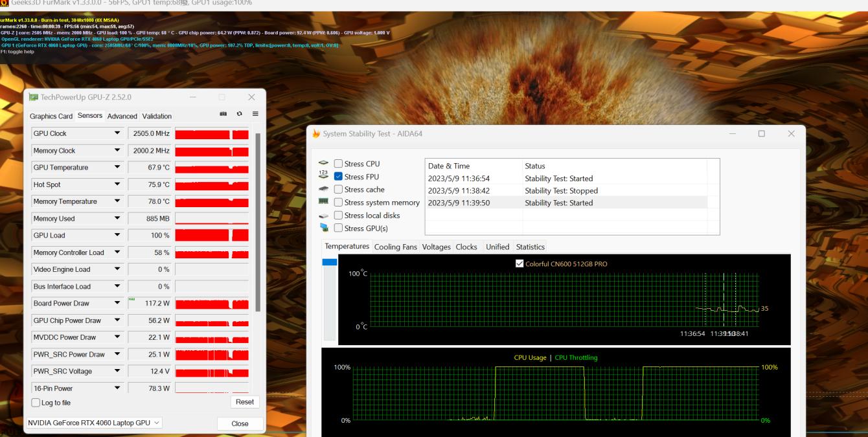Open the MVDDC Power Draw dropdown
Viewport: 868px width, 437px height.
click(x=117, y=337)
